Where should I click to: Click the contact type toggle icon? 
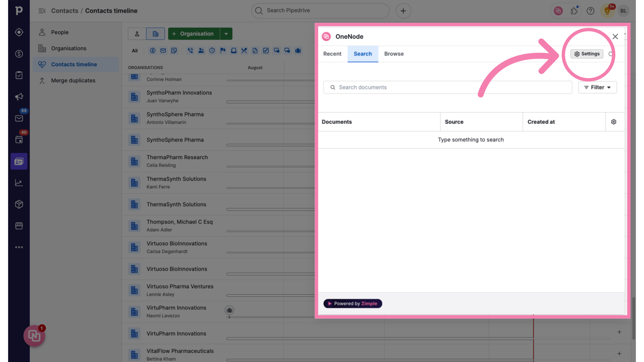click(x=137, y=33)
